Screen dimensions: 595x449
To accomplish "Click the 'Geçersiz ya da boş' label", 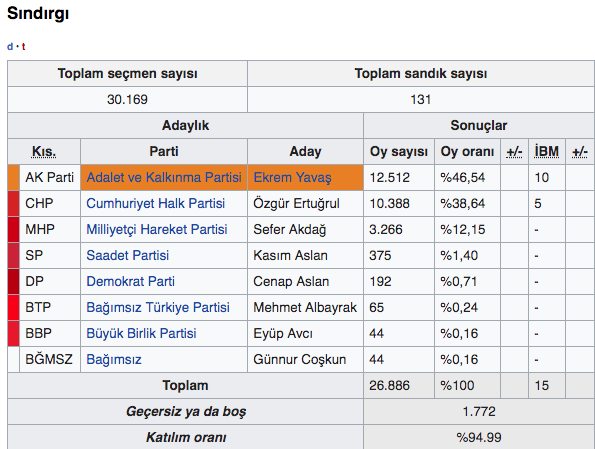I will click(186, 411).
